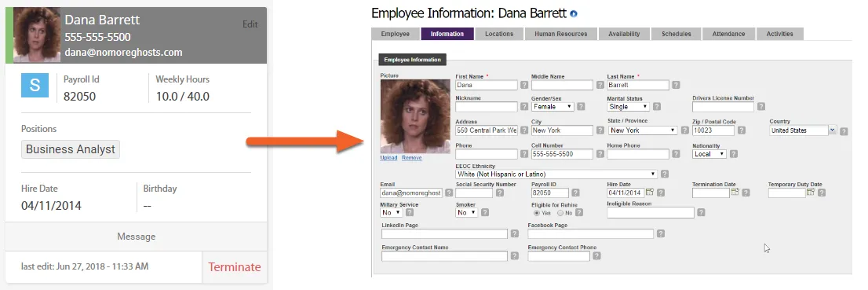Screen dimensions: 868x290
Task: Click help icon beside Nationality dropdown
Action: [734, 154]
